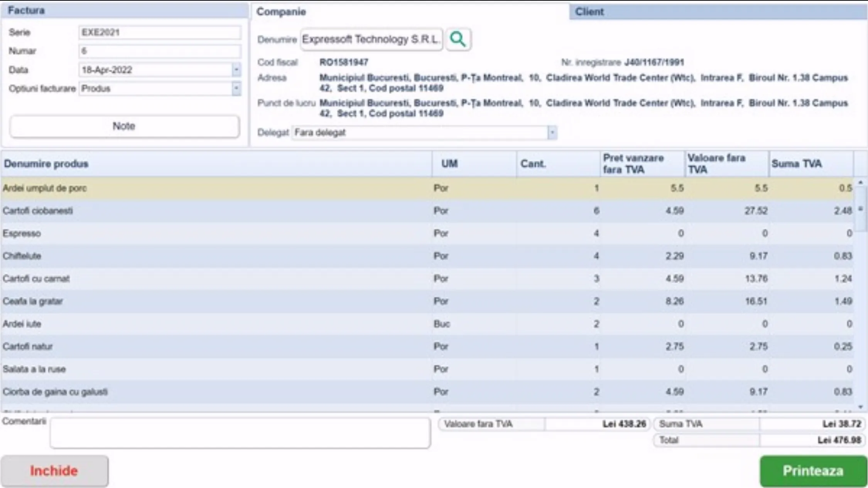Open the Note button

tap(124, 126)
